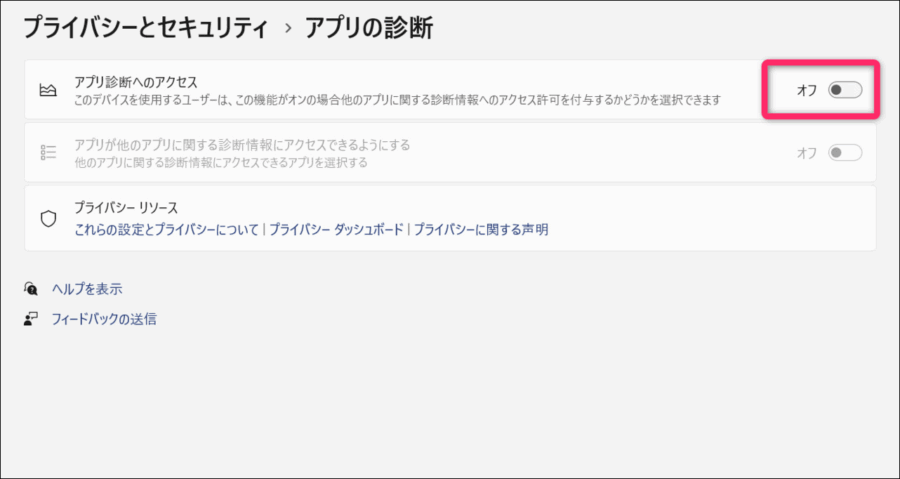This screenshot has width=900, height=479.
Task: Click the list icon in the second settings row
Action: 47,153
